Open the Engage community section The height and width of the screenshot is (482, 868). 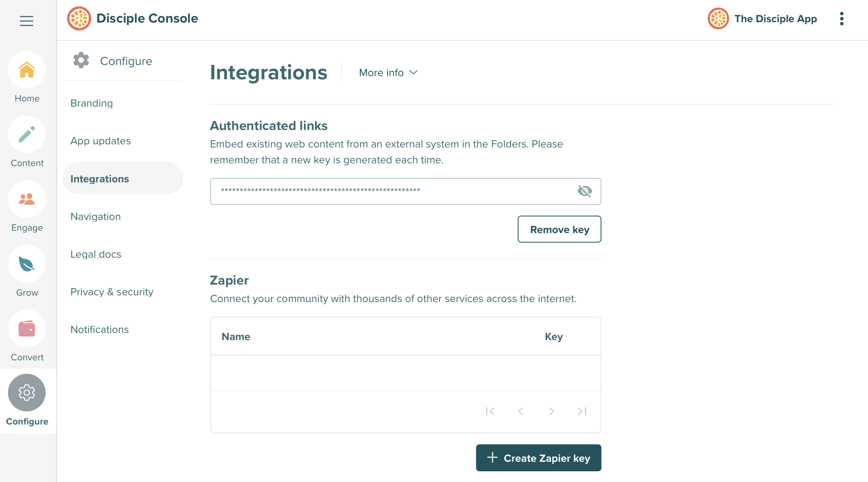point(27,199)
